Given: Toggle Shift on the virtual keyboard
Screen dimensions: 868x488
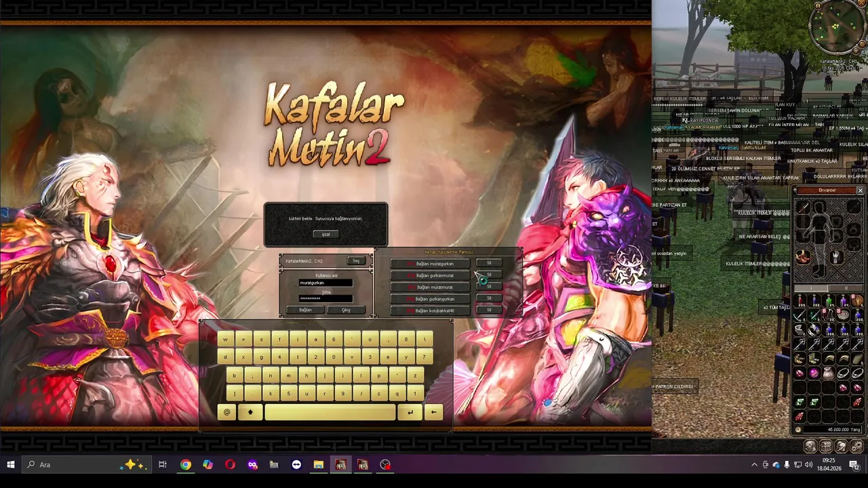Looking at the screenshot, I should (250, 412).
